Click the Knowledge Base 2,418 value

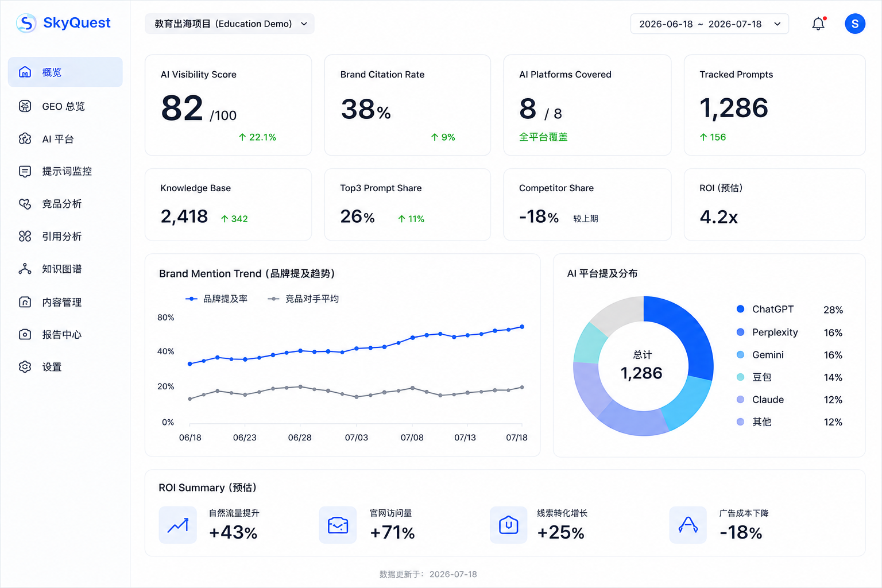(184, 216)
